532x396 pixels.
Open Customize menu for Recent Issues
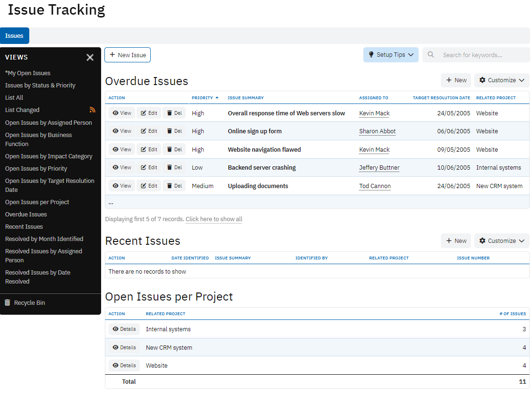coord(501,241)
